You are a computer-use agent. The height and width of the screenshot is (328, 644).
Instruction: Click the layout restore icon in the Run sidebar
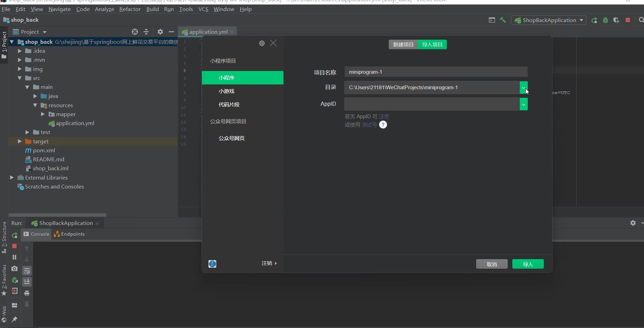pyautogui.click(x=14, y=305)
